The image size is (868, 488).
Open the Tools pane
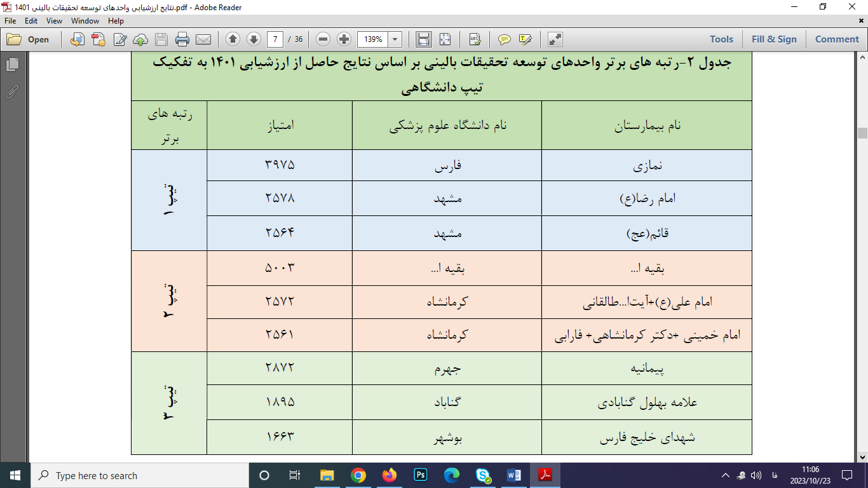tap(721, 39)
